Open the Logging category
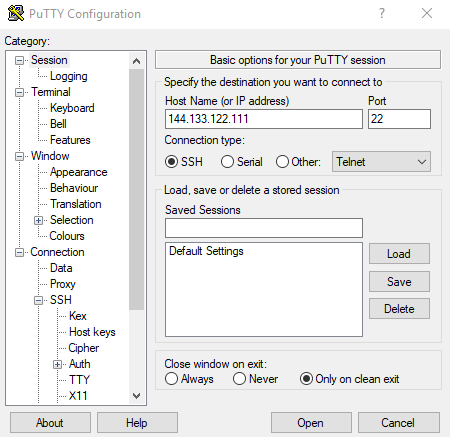This screenshot has width=450, height=437. [x=69, y=76]
